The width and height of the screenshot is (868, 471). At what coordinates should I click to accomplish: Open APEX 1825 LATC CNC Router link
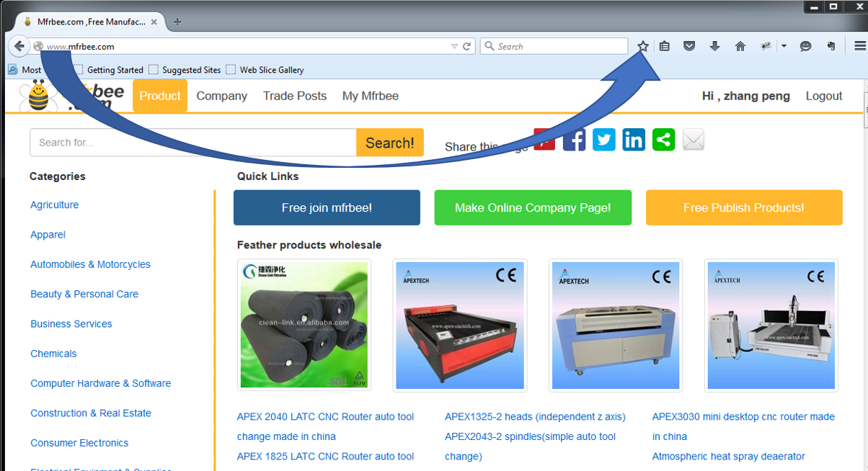(x=326, y=457)
